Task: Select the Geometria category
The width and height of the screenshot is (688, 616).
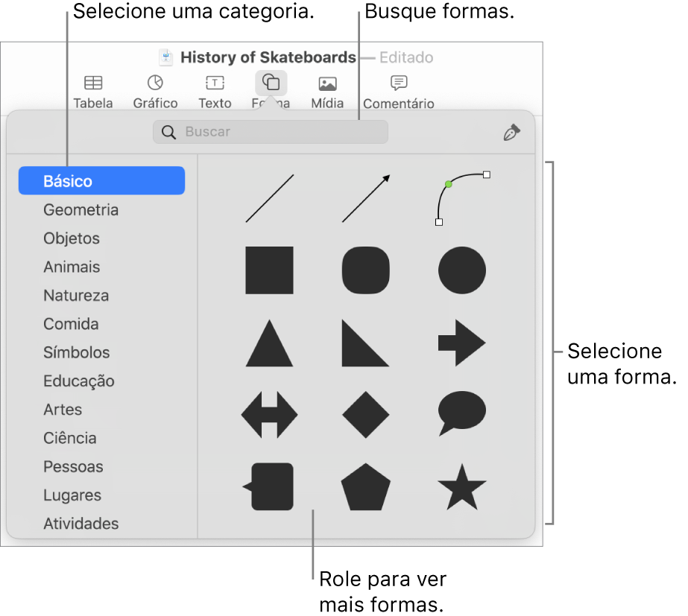Action: click(81, 209)
